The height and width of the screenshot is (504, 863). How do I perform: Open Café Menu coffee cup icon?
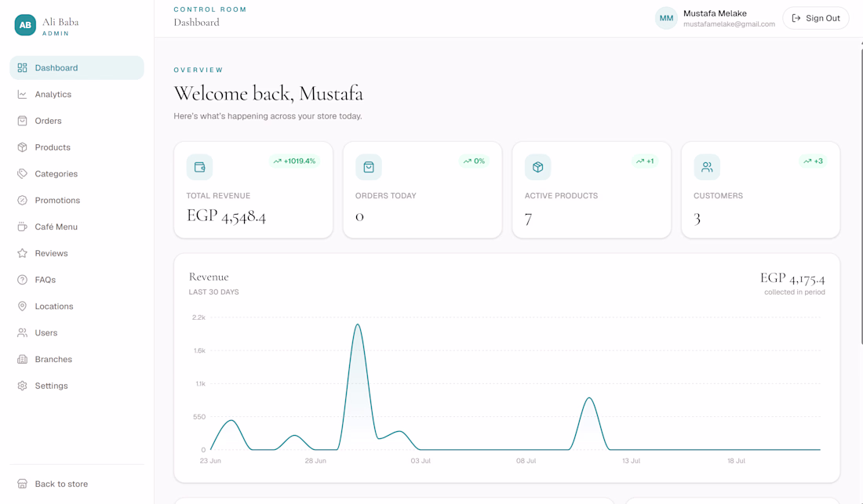pyautogui.click(x=22, y=227)
